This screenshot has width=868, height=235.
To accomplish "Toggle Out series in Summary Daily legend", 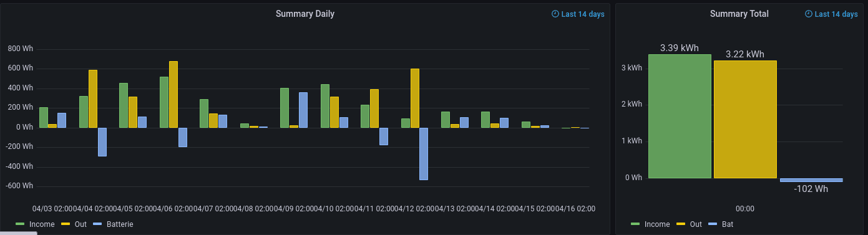I will (80, 224).
